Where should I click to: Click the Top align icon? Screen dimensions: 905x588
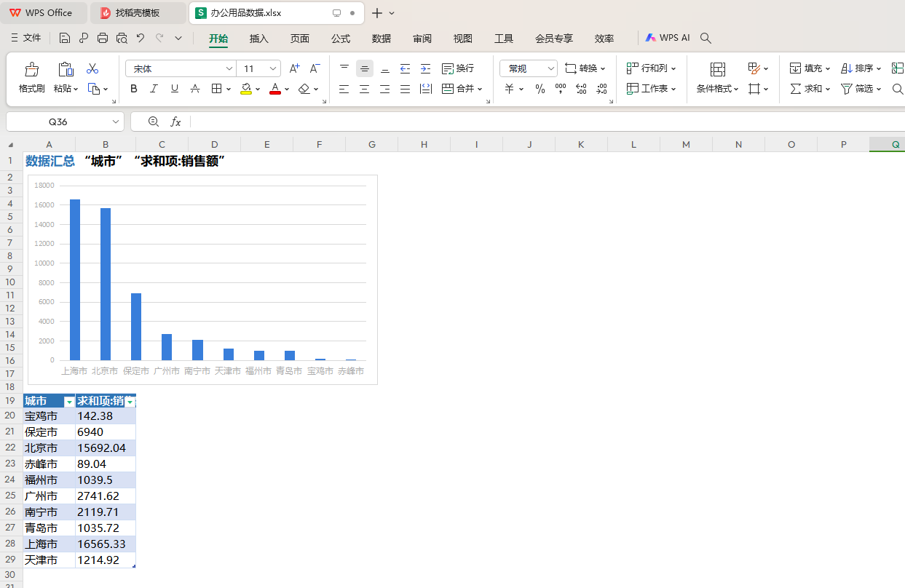[x=344, y=68]
